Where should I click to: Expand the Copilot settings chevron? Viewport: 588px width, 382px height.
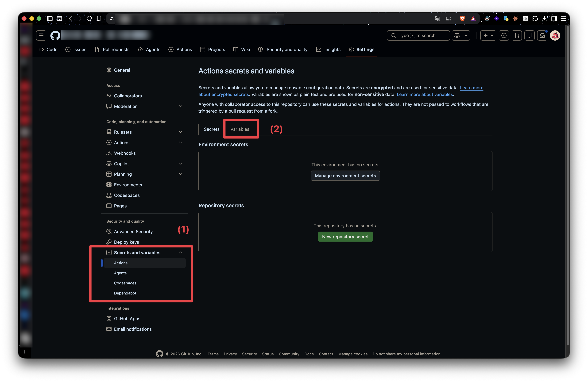[x=181, y=164]
